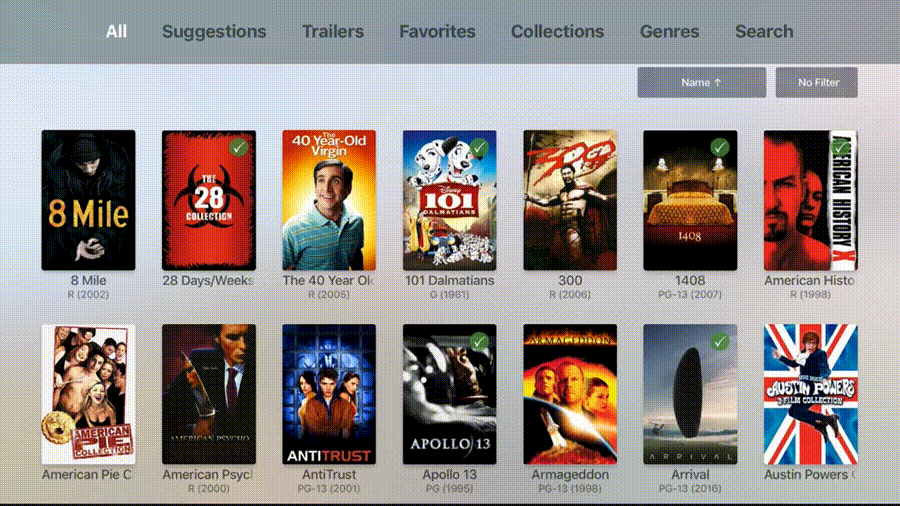Screen dimensions: 900x506
Task: Open the Genres tab
Action: (x=669, y=32)
